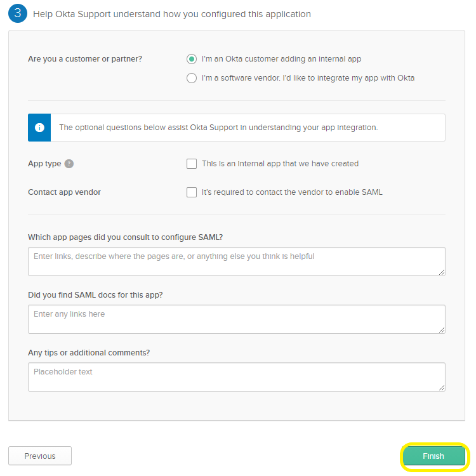The width and height of the screenshot is (476, 476).
Task: Click the resize grip of additional comments textarea
Action: 441,387
